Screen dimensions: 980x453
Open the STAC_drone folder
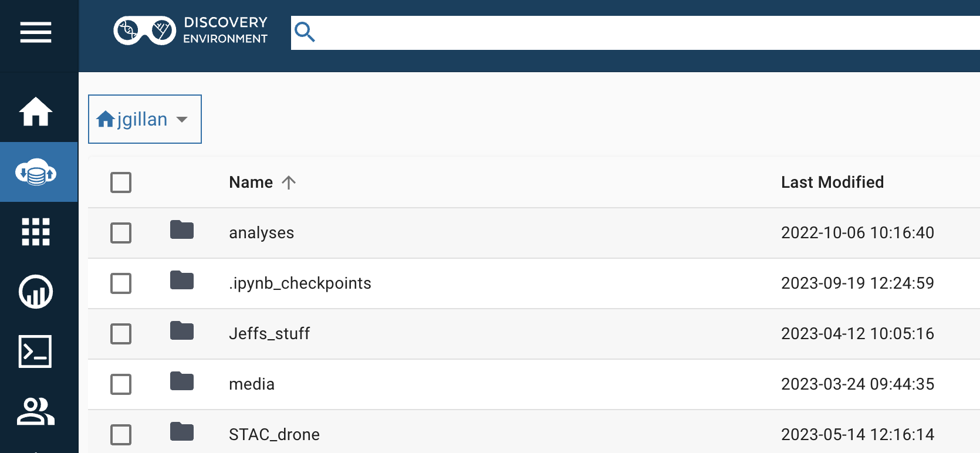tap(274, 435)
